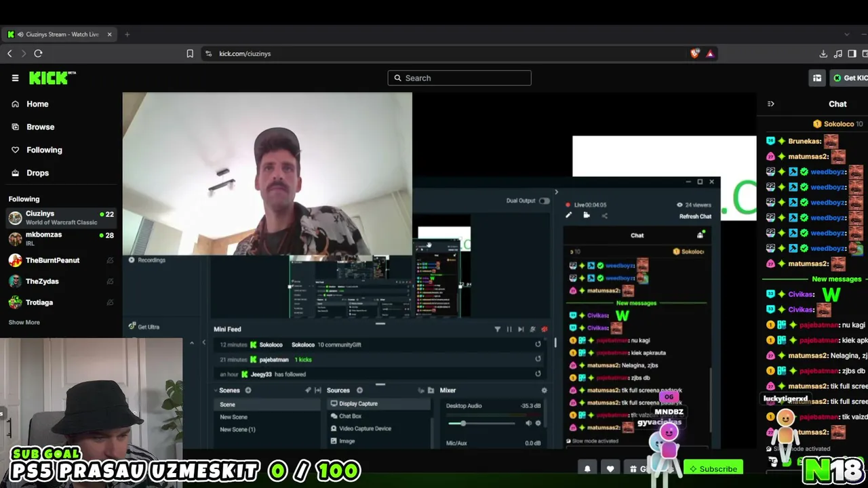Viewport: 868px width, 488px height.
Task: Click the icon left of Get KICK
Action: click(x=817, y=78)
